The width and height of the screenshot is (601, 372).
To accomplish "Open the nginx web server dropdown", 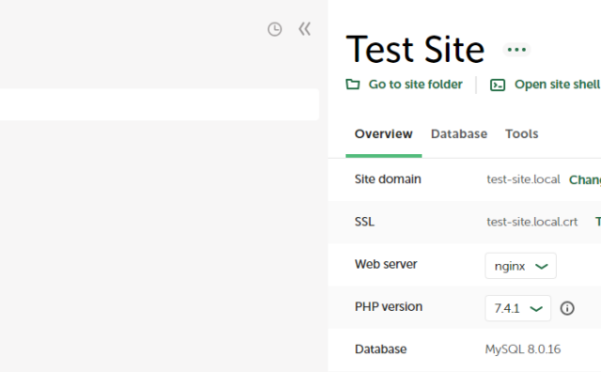I will (x=521, y=265).
